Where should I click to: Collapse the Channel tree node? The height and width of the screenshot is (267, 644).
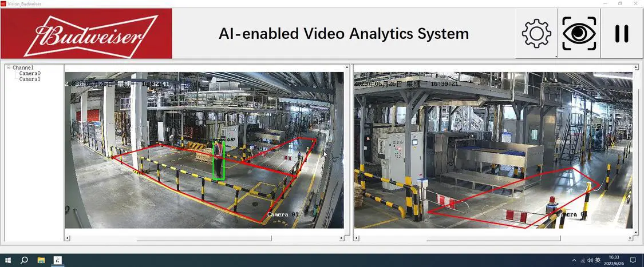pos(9,67)
